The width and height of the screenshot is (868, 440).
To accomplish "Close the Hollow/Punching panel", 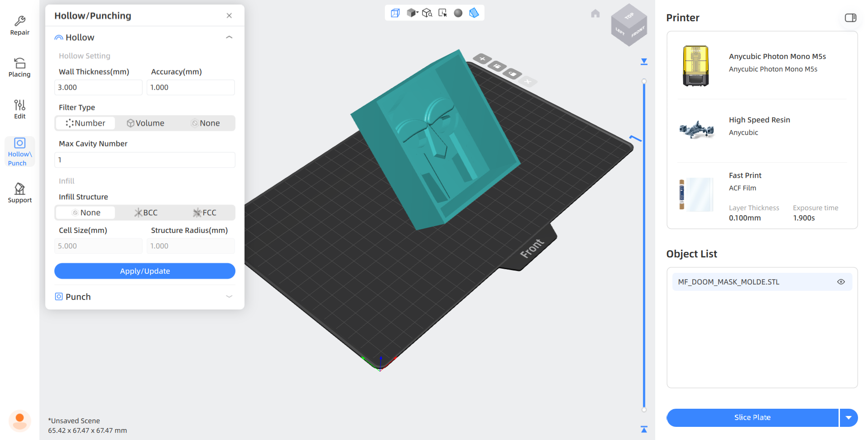I will (229, 16).
